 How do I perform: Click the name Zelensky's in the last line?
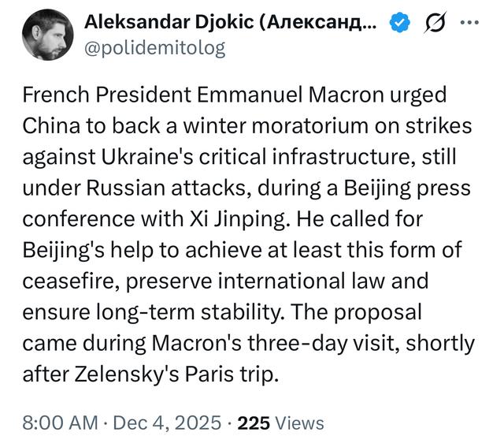tap(127, 375)
